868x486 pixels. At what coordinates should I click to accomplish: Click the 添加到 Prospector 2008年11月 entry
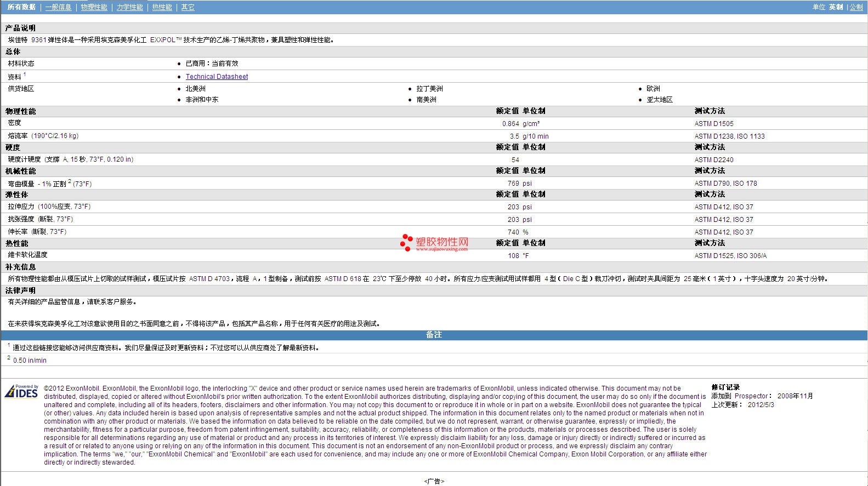762,396
